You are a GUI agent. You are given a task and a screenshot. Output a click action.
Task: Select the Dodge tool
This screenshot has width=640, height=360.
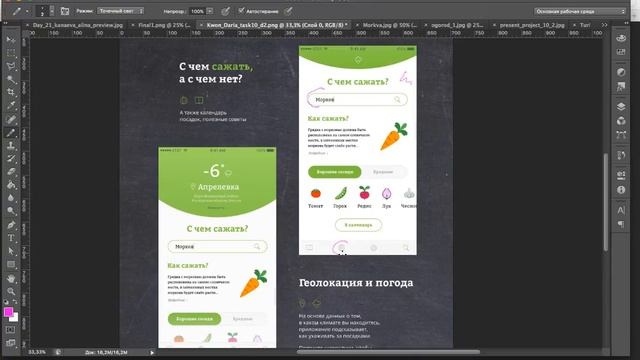11,211
